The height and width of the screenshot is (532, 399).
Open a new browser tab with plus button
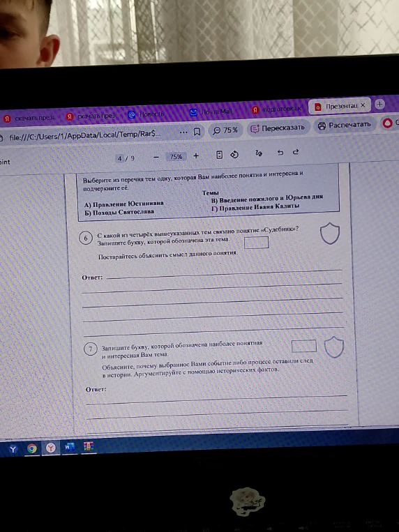point(379,104)
